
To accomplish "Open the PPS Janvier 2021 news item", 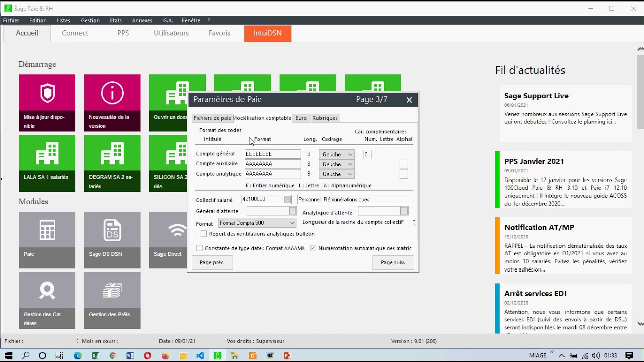I will coord(563,179).
